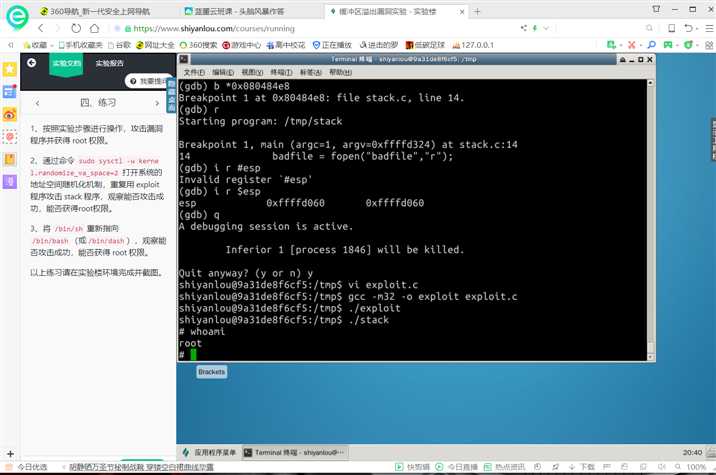Open the 手机收藏夹 bookmark
The width and height of the screenshot is (716, 475).
80,45
